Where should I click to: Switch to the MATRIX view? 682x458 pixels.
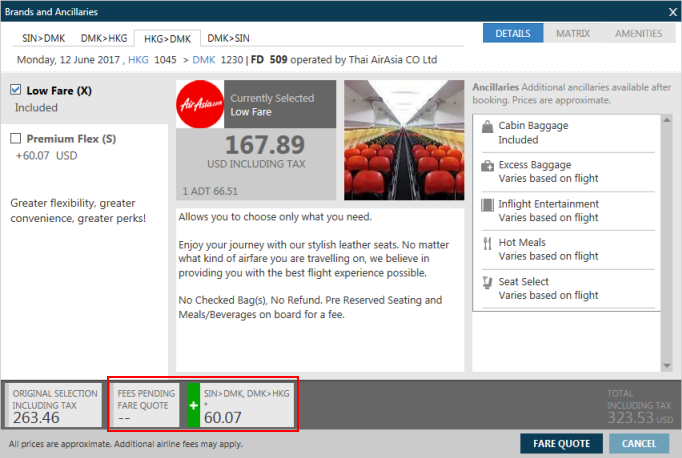pyautogui.click(x=573, y=33)
